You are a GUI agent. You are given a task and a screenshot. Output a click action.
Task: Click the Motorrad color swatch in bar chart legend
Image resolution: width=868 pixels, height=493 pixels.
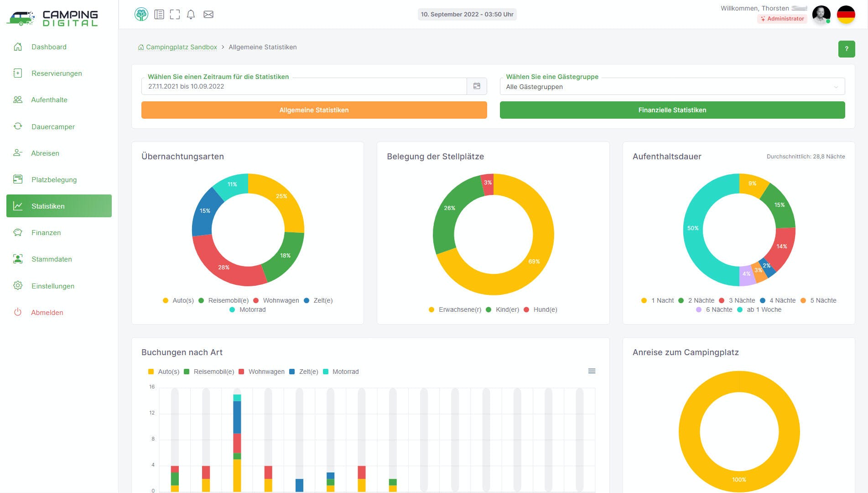326,372
